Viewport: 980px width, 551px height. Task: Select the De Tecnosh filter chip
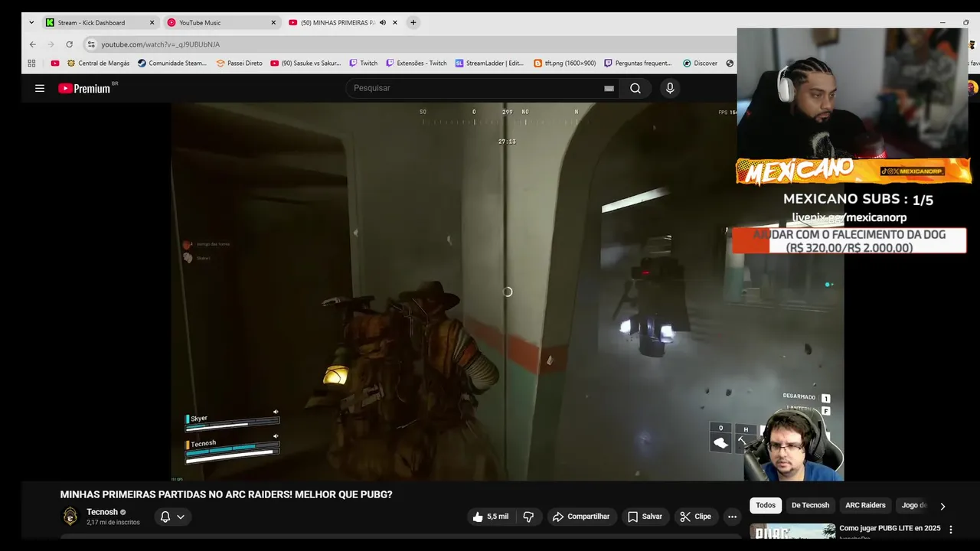pyautogui.click(x=810, y=505)
